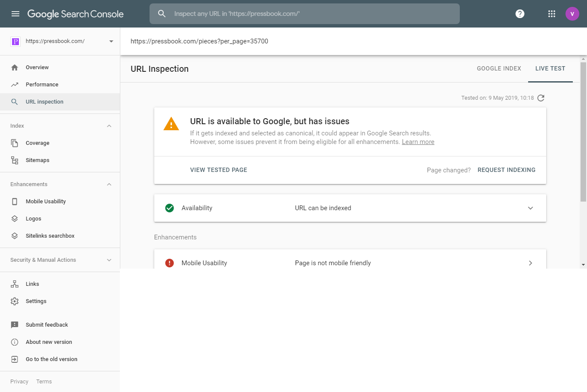Click the Sitemaps tree icon
Viewport: 587px width, 392px height.
click(15, 160)
